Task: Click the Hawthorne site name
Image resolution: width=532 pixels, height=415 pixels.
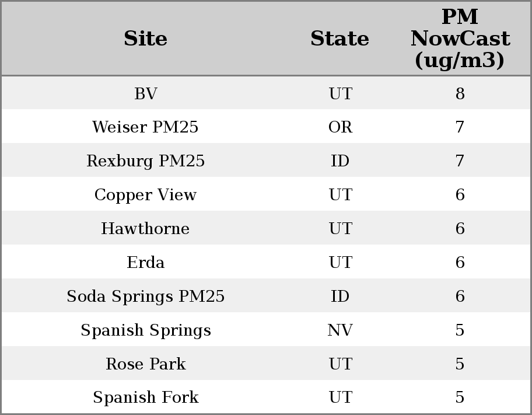Action: 145,229
